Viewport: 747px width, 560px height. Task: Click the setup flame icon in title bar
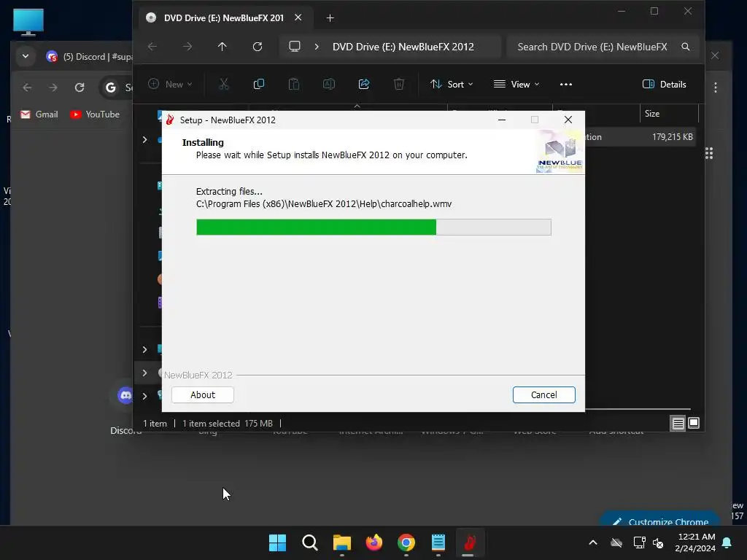pos(170,120)
